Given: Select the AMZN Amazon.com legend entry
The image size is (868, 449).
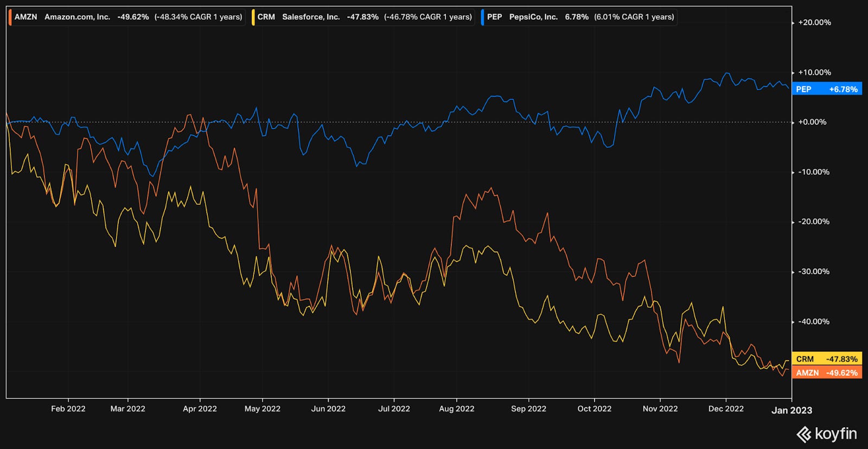Looking at the screenshot, I should tap(126, 17).
